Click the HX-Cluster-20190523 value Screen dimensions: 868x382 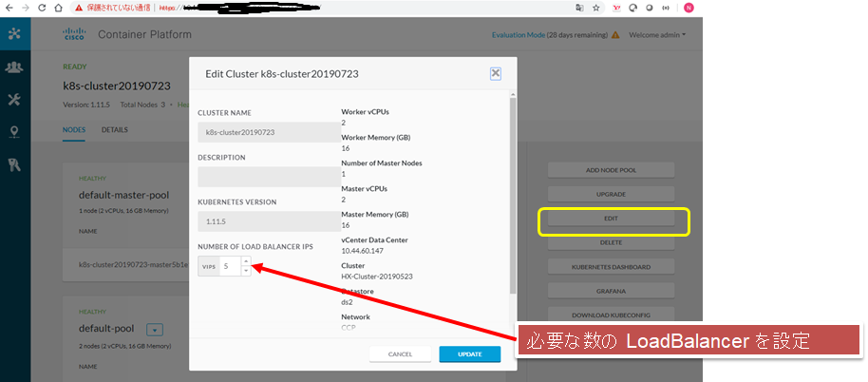click(377, 277)
